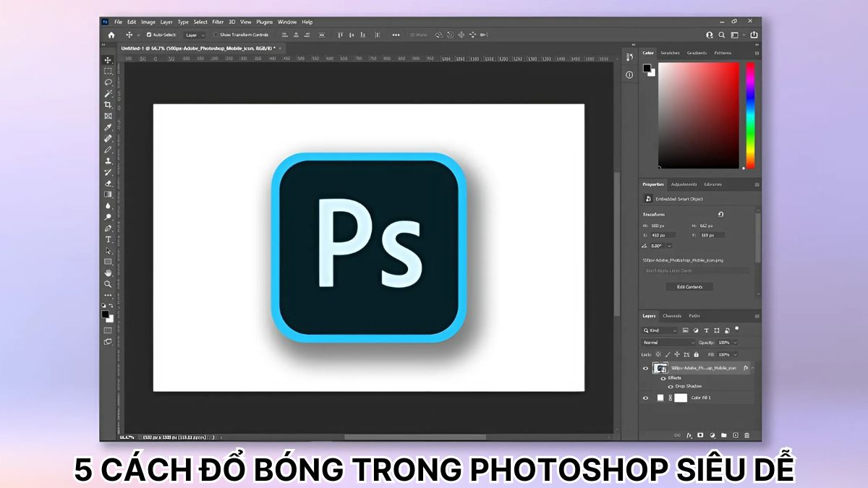
Task: Open the Filter menu
Action: click(x=218, y=22)
